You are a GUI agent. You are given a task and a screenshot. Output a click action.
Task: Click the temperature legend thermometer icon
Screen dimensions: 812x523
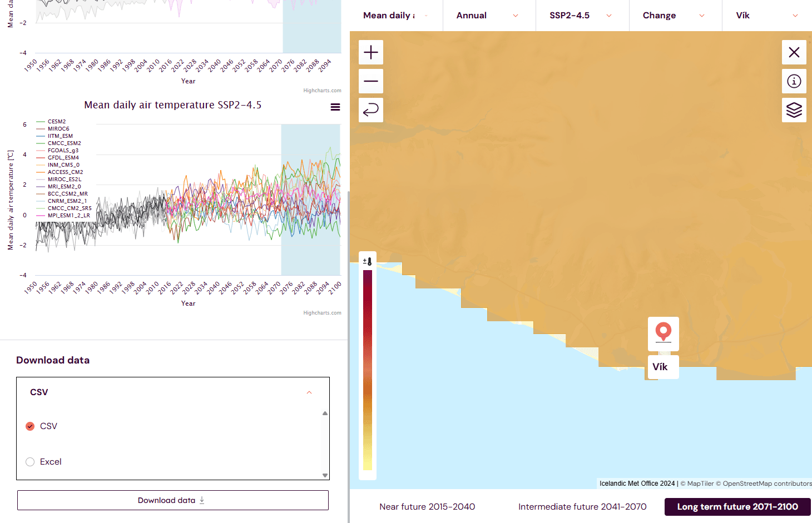coord(368,261)
